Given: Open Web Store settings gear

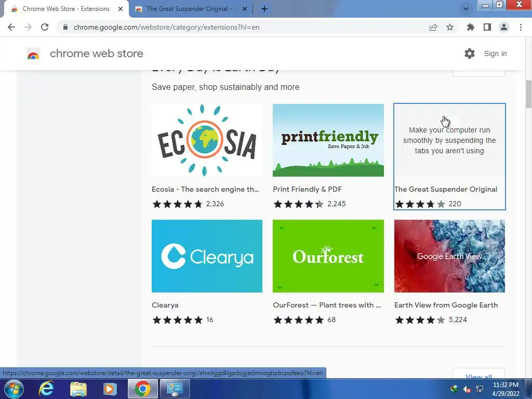Looking at the screenshot, I should pyautogui.click(x=470, y=54).
